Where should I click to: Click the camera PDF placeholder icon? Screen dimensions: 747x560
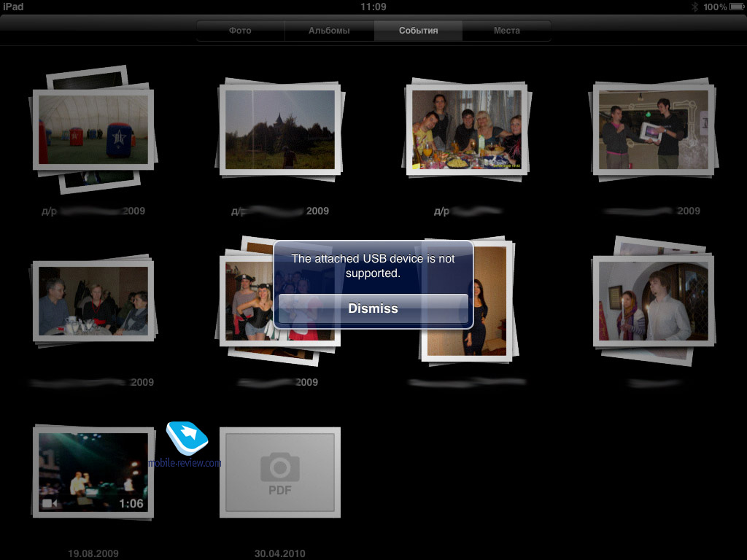tap(280, 472)
